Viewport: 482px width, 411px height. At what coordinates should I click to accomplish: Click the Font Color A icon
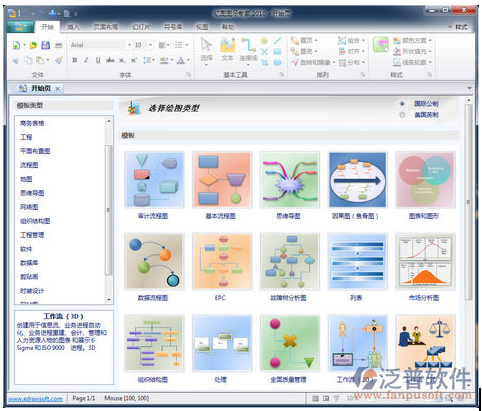181,60
